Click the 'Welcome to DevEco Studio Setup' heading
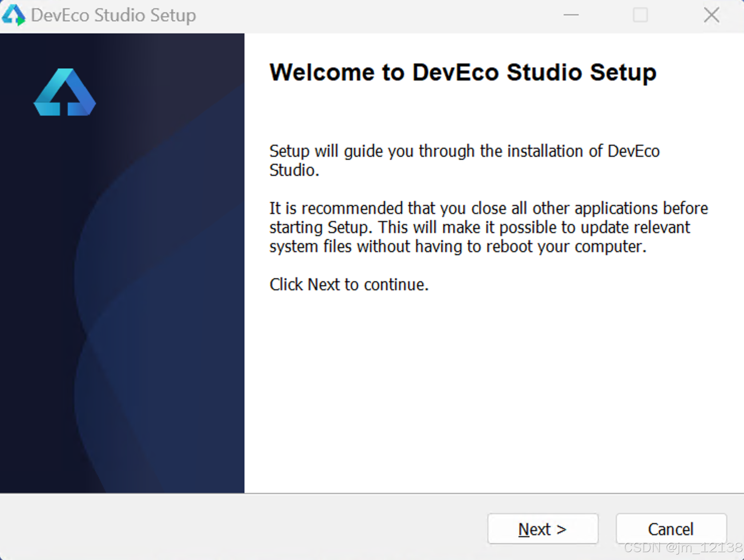Viewport: 744px width, 560px height. (463, 72)
